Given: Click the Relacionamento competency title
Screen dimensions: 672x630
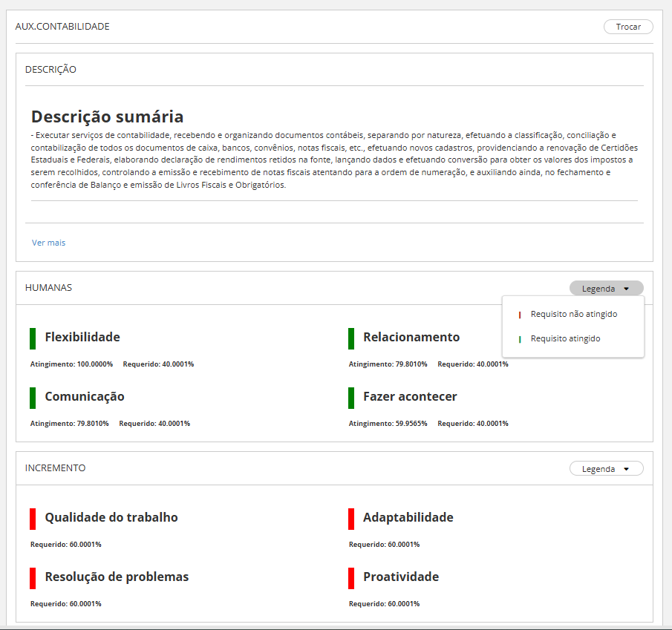Looking at the screenshot, I should tap(411, 337).
